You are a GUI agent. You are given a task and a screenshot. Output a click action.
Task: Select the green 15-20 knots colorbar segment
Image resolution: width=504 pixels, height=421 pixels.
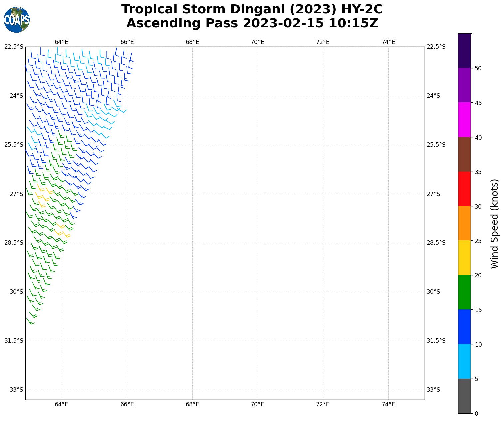[464, 292]
